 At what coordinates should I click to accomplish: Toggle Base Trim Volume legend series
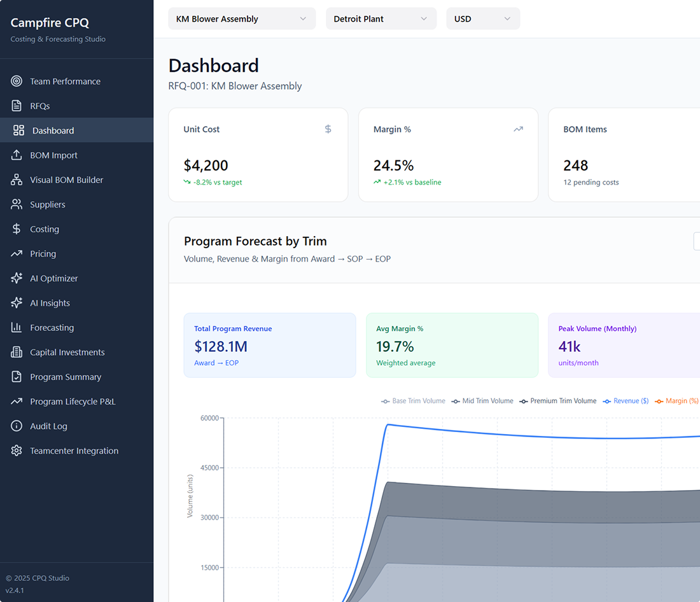click(413, 401)
